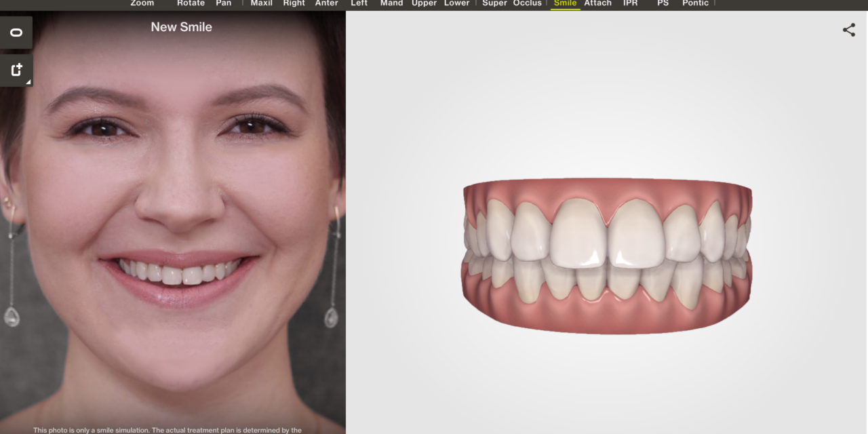The height and width of the screenshot is (434, 868).
Task: Switch to the Maxil view
Action: pos(261,3)
